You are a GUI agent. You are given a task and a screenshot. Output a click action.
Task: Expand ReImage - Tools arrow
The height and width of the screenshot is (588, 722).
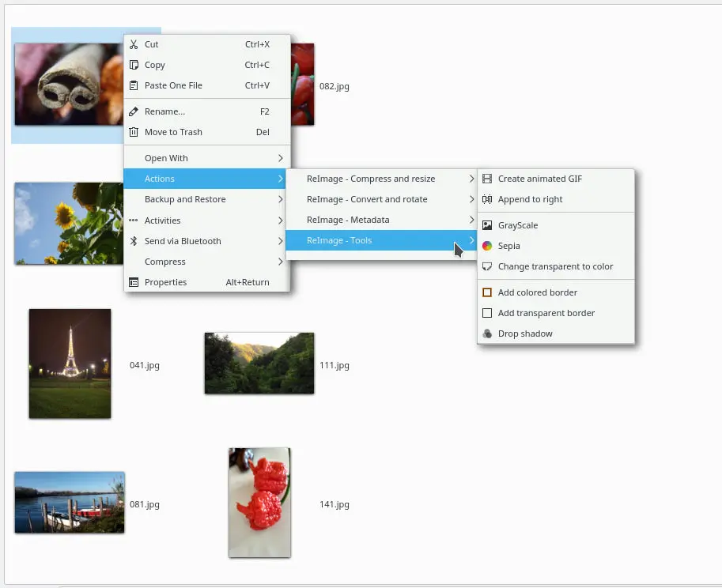pos(471,240)
